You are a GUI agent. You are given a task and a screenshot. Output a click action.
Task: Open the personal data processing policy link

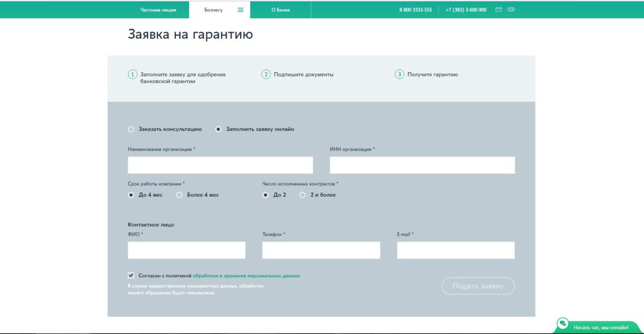pos(246,276)
